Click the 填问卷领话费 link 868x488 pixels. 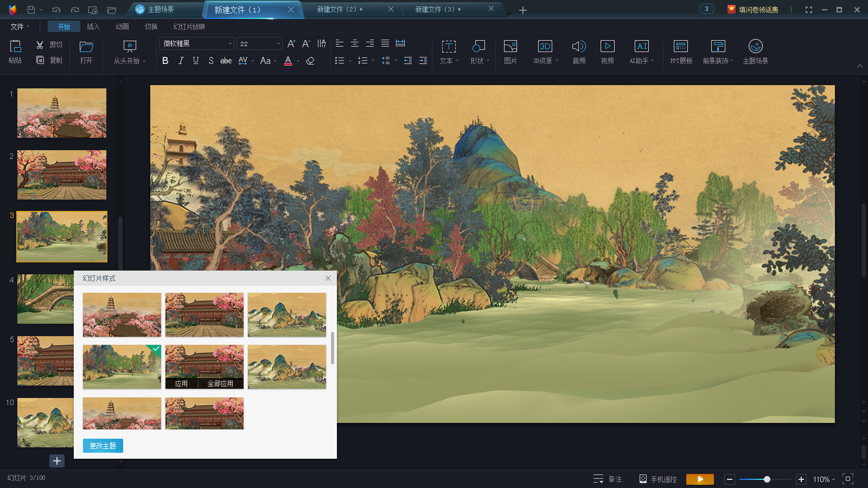[x=753, y=9]
